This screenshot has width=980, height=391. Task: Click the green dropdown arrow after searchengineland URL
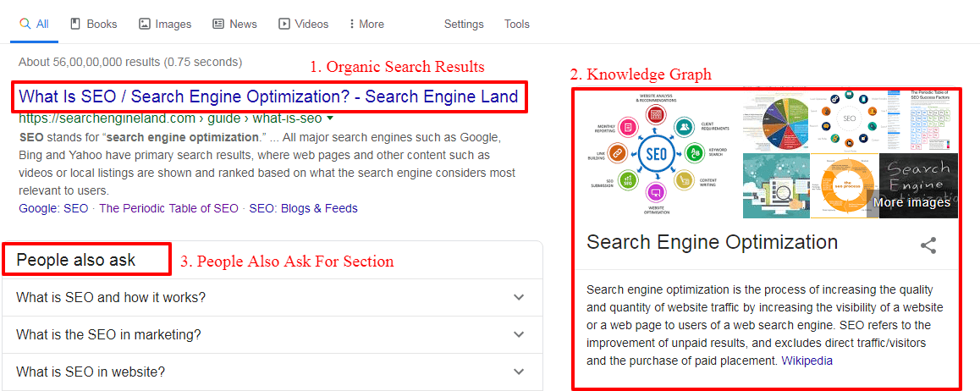(x=330, y=118)
